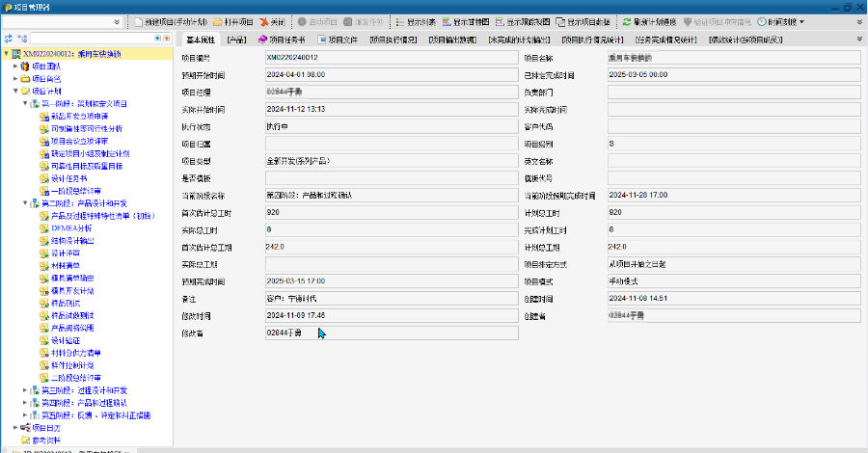Viewport: 868px width, 453px height.
Task: Collapse the 第一阶段 策划和定义项目 node
Action: tap(26, 104)
